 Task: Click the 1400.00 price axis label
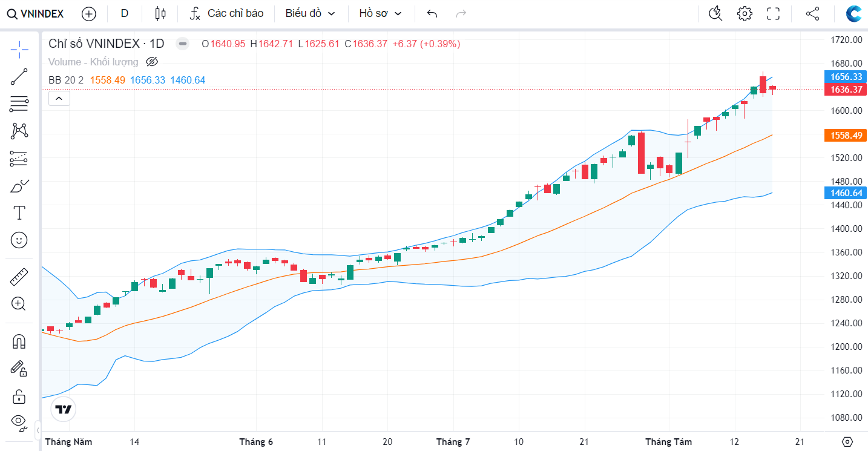(846, 228)
